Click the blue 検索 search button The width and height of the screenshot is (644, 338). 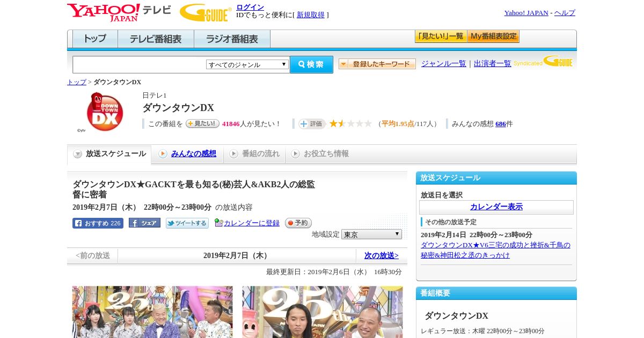pos(311,64)
